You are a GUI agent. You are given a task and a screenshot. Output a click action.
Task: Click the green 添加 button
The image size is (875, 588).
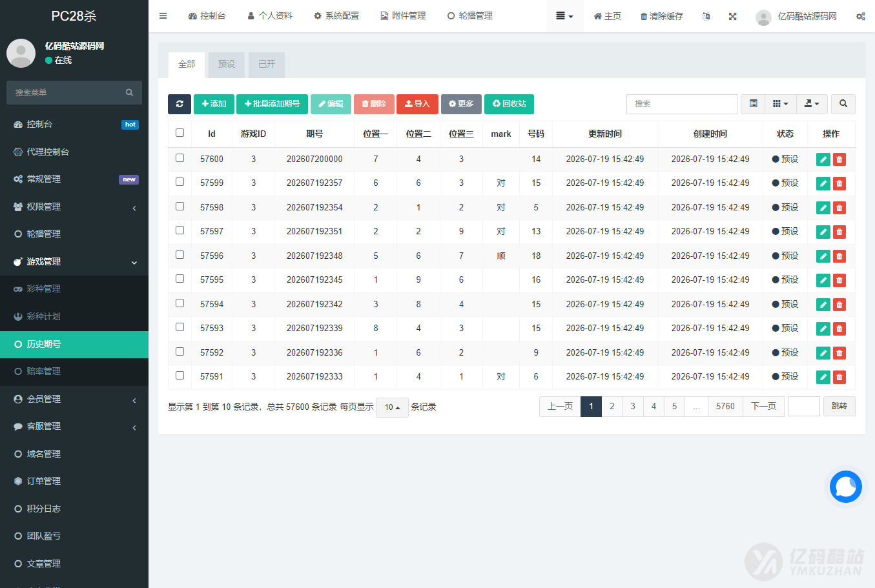214,104
